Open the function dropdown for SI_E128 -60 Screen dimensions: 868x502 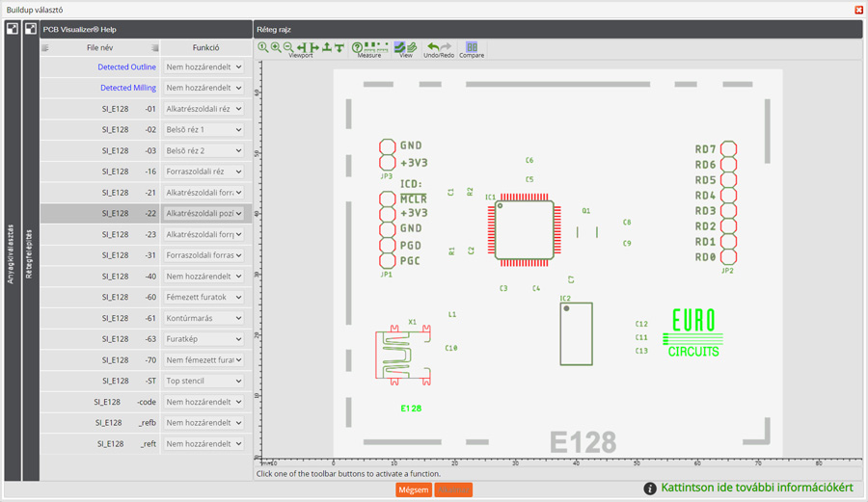(203, 298)
